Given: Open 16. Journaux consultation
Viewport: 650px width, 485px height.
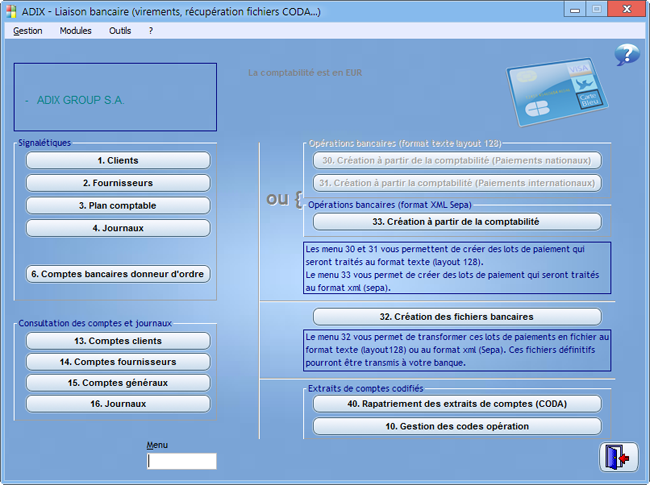Looking at the screenshot, I should pyautogui.click(x=118, y=404).
